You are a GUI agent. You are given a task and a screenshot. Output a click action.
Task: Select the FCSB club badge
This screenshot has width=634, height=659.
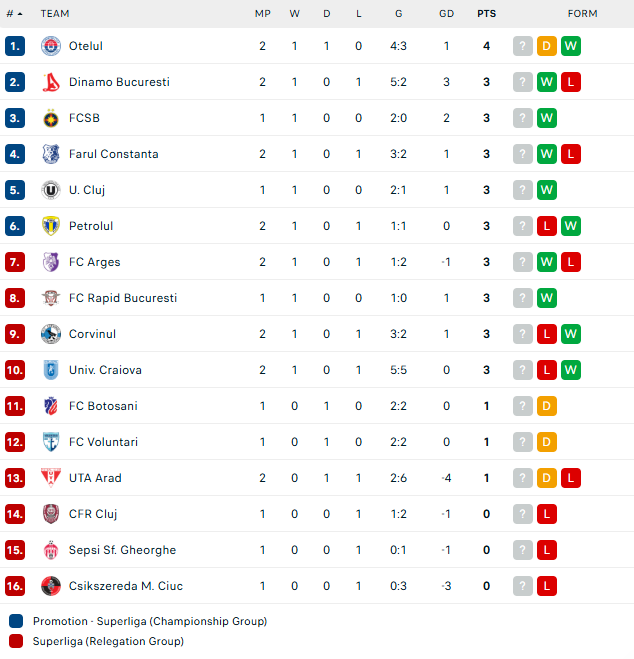coord(51,118)
